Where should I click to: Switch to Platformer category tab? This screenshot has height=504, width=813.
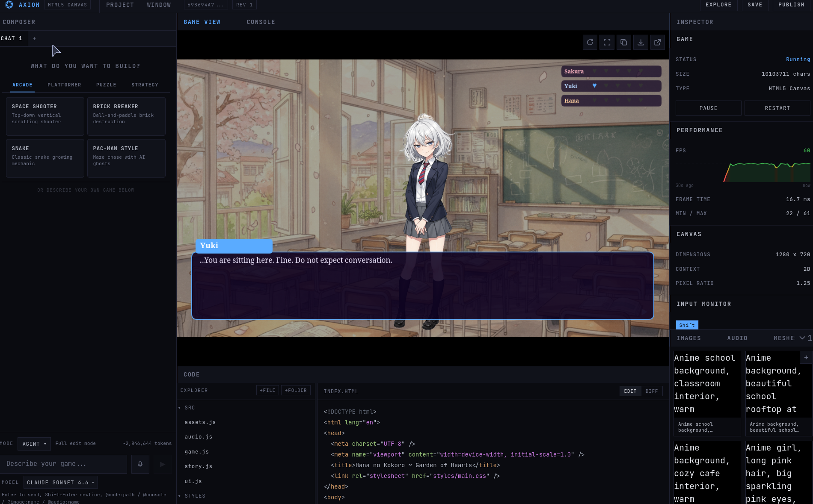[x=64, y=85]
